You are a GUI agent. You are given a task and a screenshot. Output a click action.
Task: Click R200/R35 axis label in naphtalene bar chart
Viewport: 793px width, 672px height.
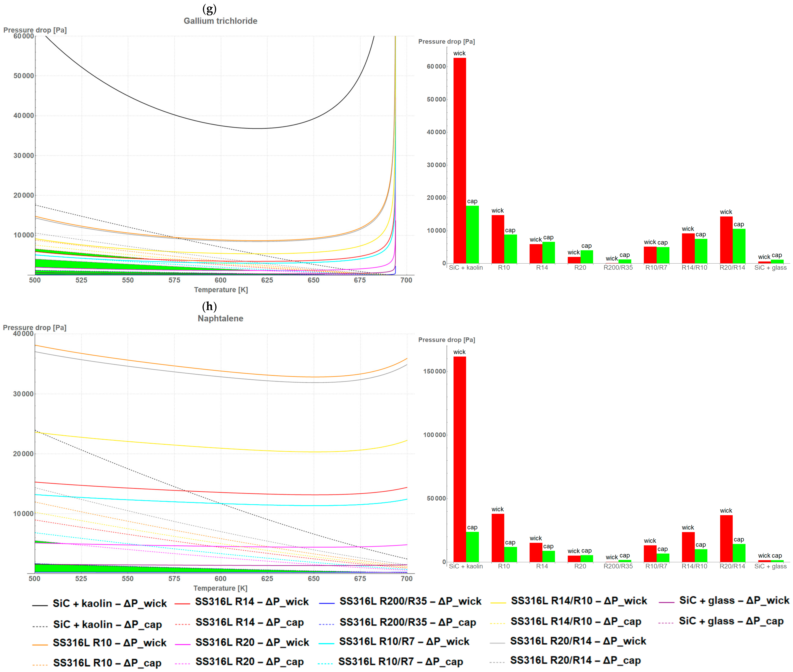point(618,566)
